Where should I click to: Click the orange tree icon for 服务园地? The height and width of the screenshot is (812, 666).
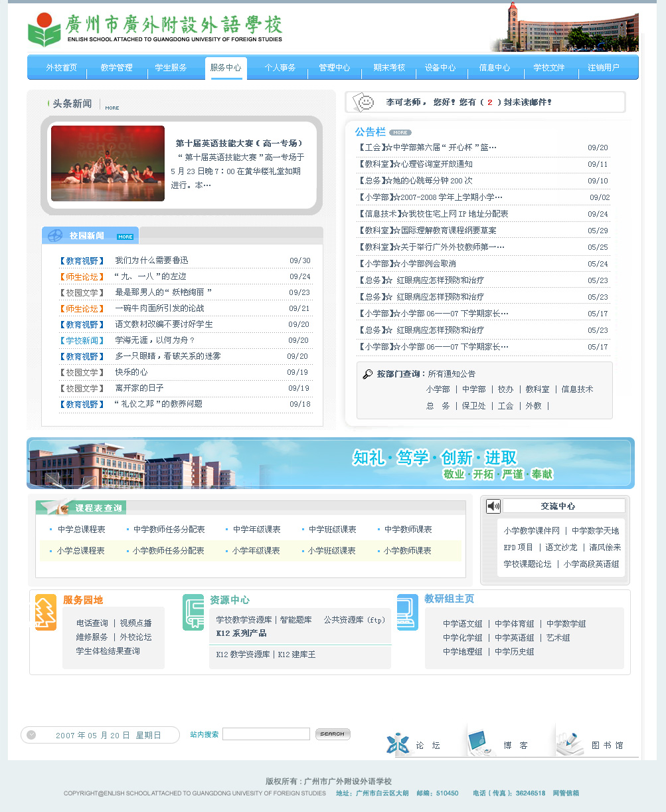coord(46,612)
